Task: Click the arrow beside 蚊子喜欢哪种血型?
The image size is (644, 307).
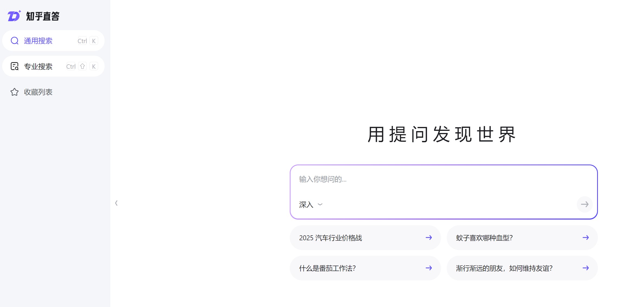Action: coord(585,238)
